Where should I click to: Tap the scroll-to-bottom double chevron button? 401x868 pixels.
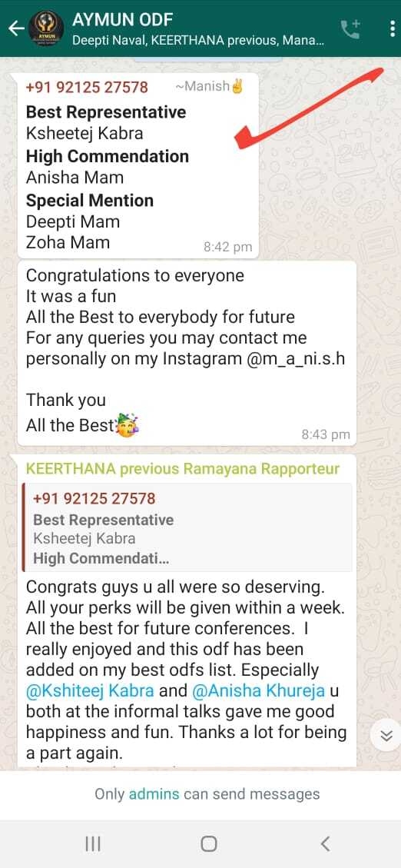(386, 735)
